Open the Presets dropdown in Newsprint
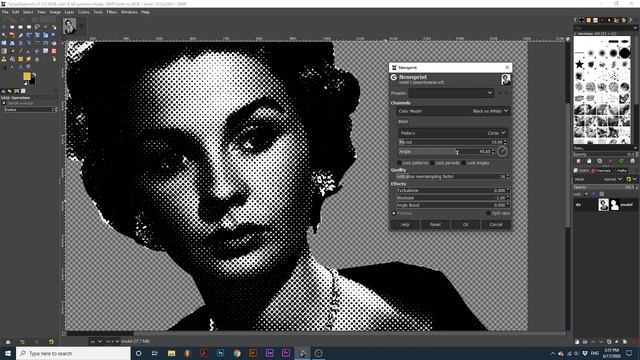The image size is (640, 360). coord(451,93)
